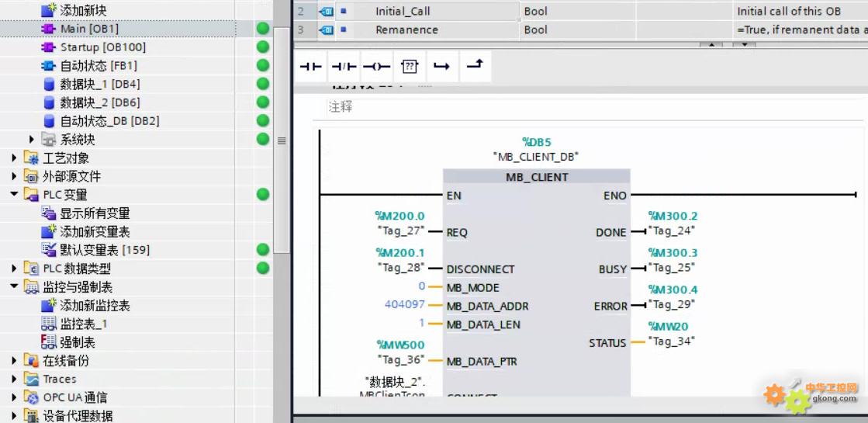Screen dimensions: 868x423
Task: Expand the 系统块 folder
Action: coord(32,140)
